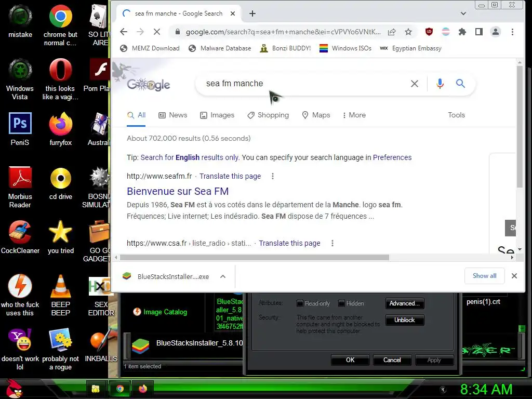Open the MEMZ Download bookmark
Image resolution: width=532 pixels, height=399 pixels.
(x=150, y=48)
